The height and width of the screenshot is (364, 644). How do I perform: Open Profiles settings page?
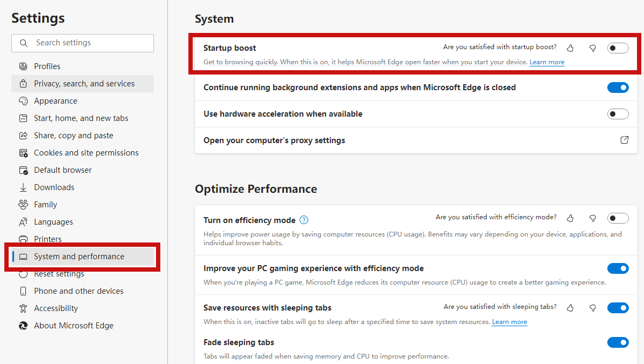click(x=83, y=66)
